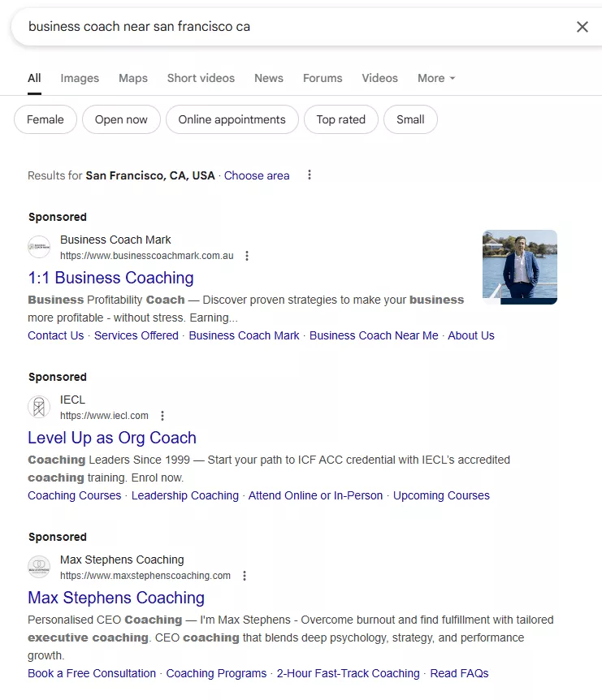Open the three-dot menu beside Business Coach Mark
This screenshot has width=602, height=700.
[x=247, y=255]
